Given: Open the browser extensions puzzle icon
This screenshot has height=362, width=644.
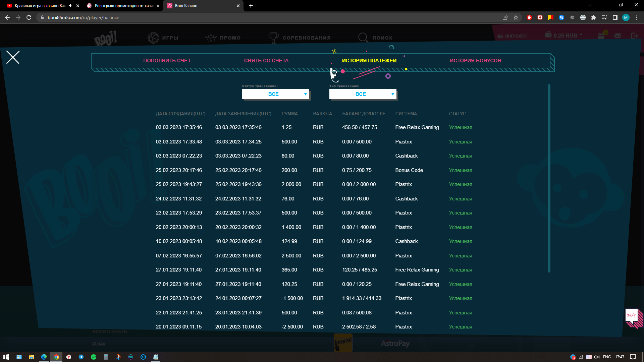Looking at the screenshot, I should pyautogui.click(x=594, y=17).
